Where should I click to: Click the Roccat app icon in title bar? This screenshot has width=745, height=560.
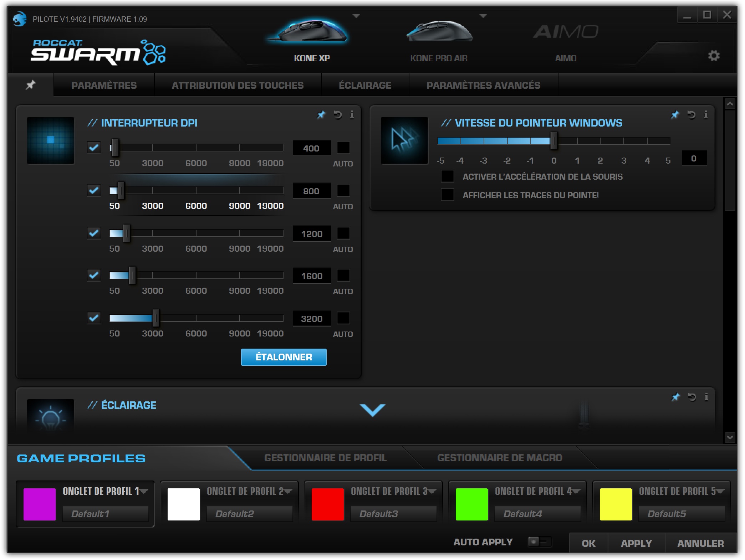[x=20, y=19]
